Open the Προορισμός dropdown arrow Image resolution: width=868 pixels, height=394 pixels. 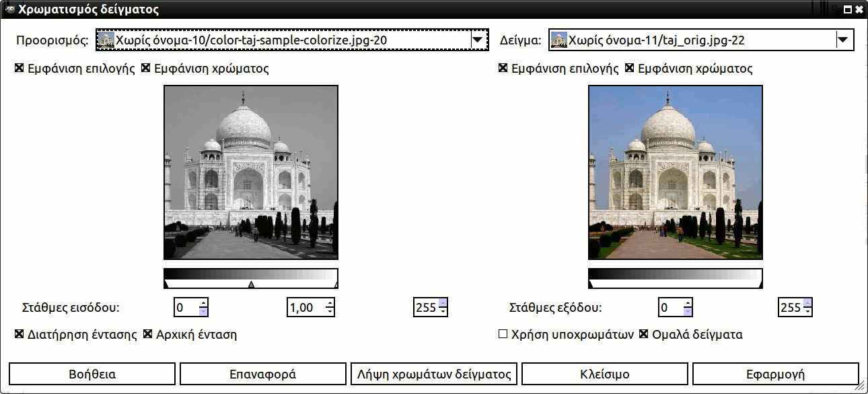(x=478, y=40)
